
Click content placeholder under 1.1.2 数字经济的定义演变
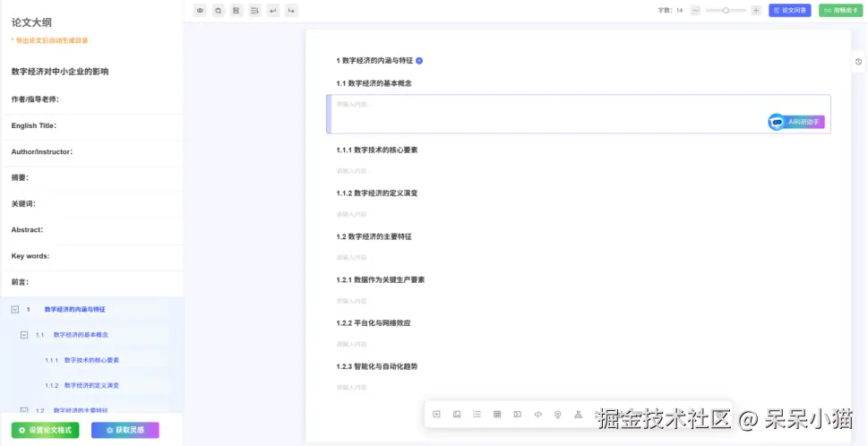click(x=351, y=214)
